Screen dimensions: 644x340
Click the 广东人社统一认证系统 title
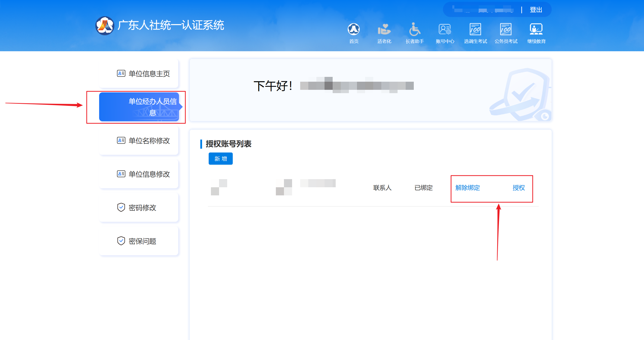click(171, 25)
